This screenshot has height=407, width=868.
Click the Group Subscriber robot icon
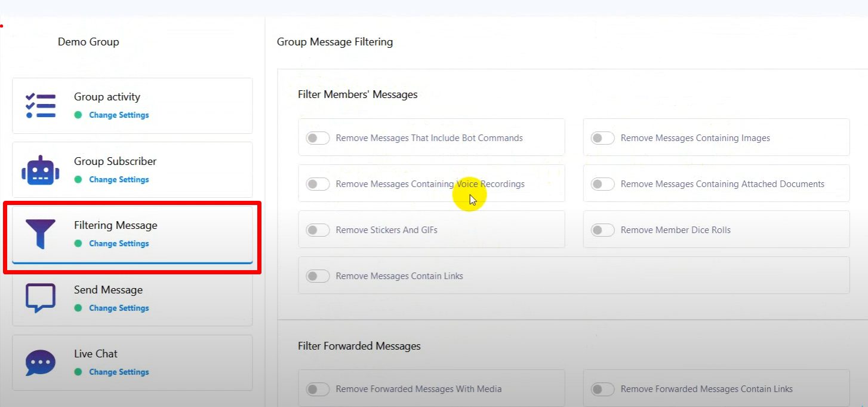pos(41,170)
